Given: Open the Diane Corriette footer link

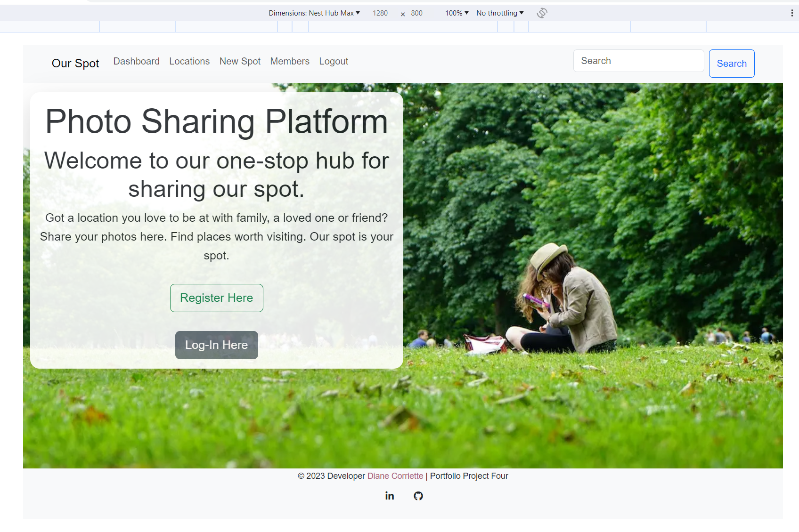Looking at the screenshot, I should 395,476.
